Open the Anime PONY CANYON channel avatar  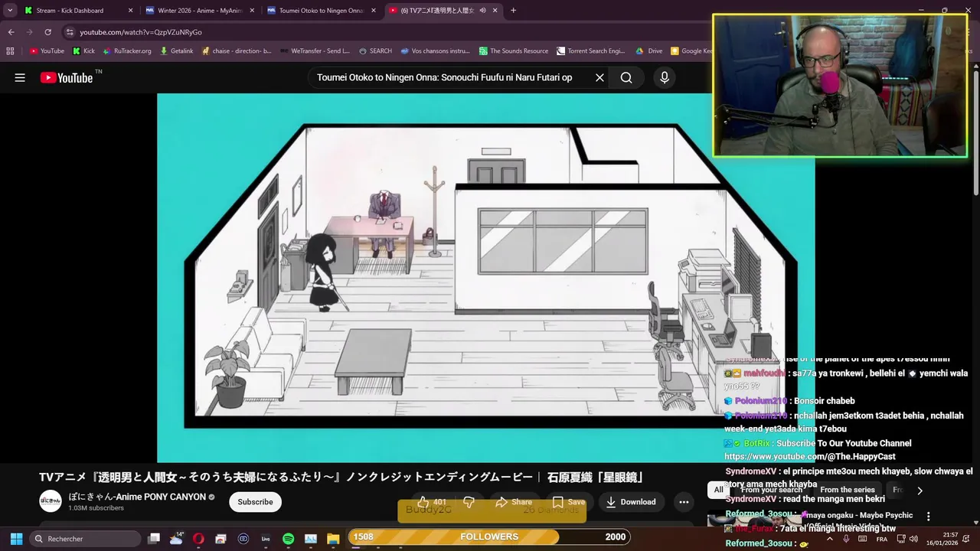point(51,501)
